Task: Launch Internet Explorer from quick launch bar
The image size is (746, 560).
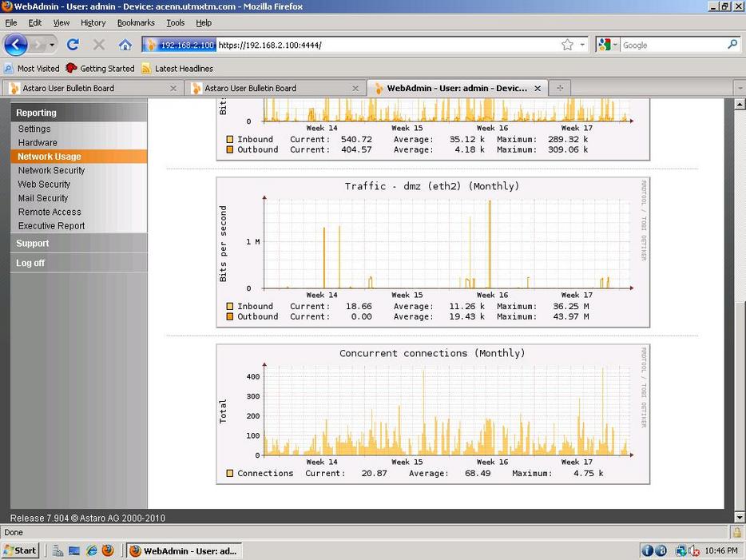Action: 91,550
